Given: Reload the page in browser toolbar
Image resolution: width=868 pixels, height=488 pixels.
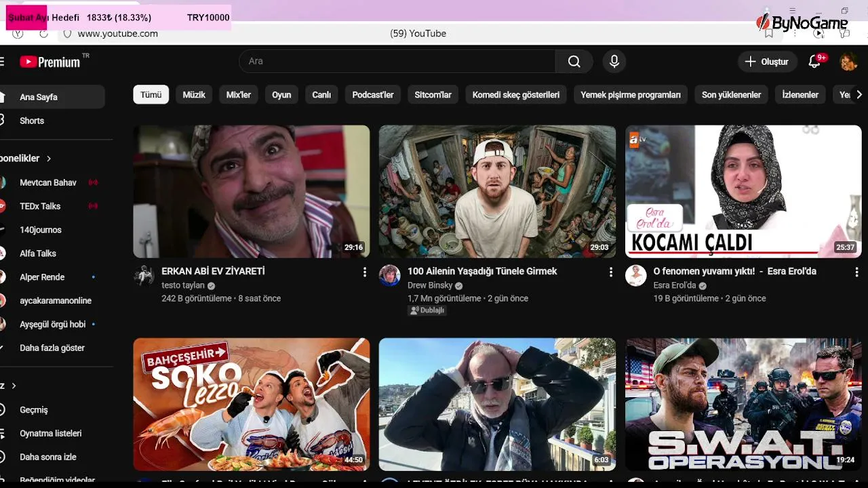Looking at the screenshot, I should point(43,33).
